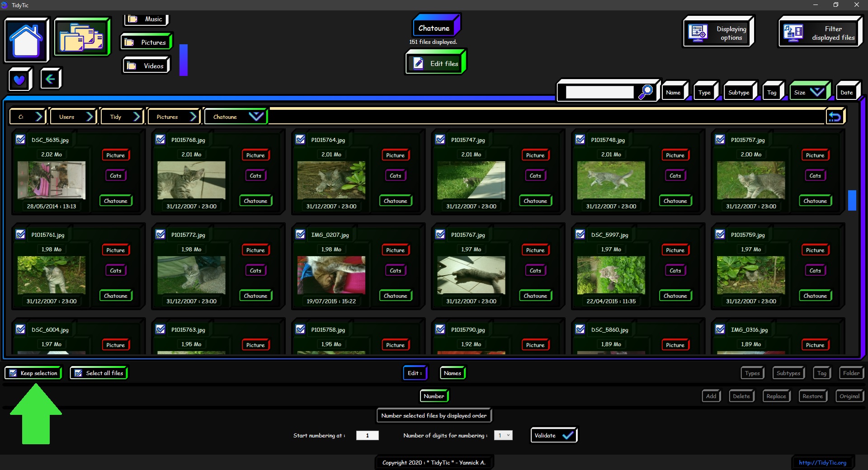The width and height of the screenshot is (868, 470).
Task: Click the Number button
Action: click(x=434, y=396)
